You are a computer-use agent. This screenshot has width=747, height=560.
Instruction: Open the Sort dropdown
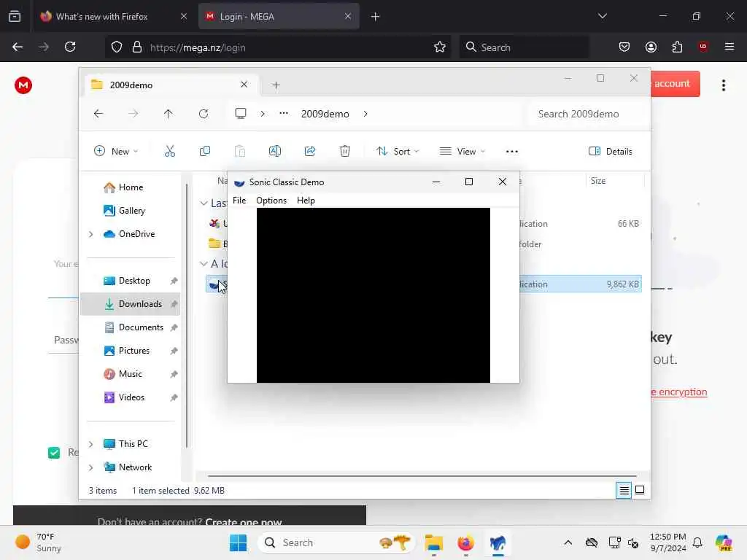(x=398, y=152)
